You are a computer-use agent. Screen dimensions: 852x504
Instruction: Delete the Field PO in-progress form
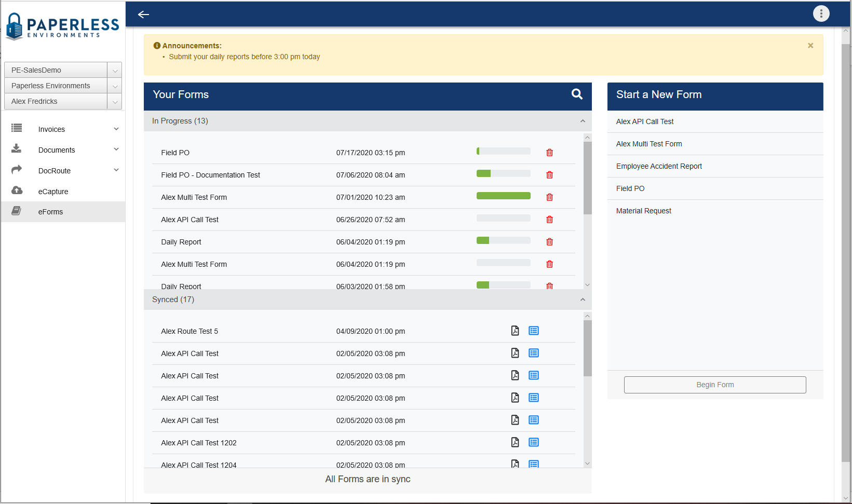point(549,153)
